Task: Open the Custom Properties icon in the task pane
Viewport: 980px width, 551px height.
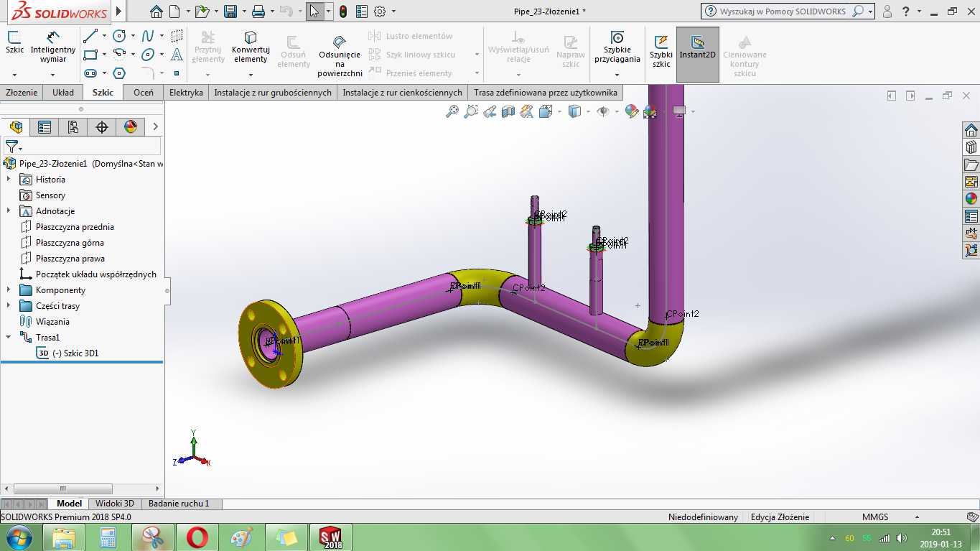Action: coord(971,216)
